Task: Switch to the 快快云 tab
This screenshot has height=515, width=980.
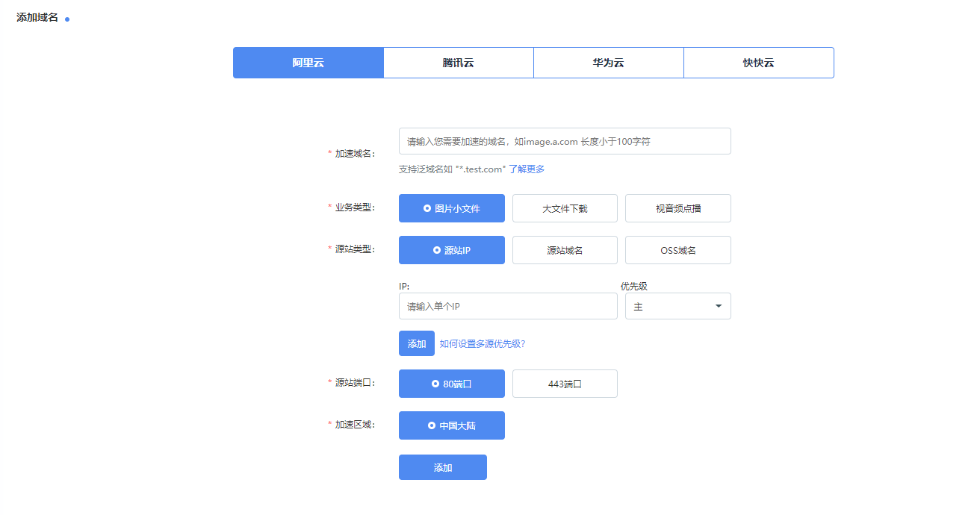Action: 758,63
